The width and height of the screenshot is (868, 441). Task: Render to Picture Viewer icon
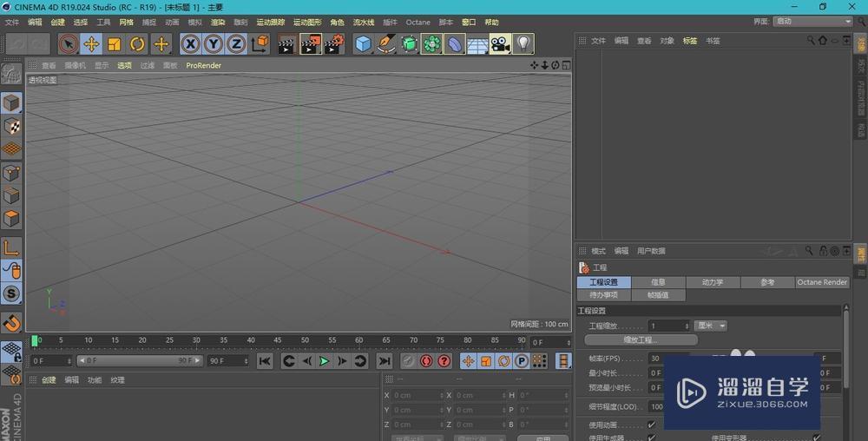click(x=311, y=43)
